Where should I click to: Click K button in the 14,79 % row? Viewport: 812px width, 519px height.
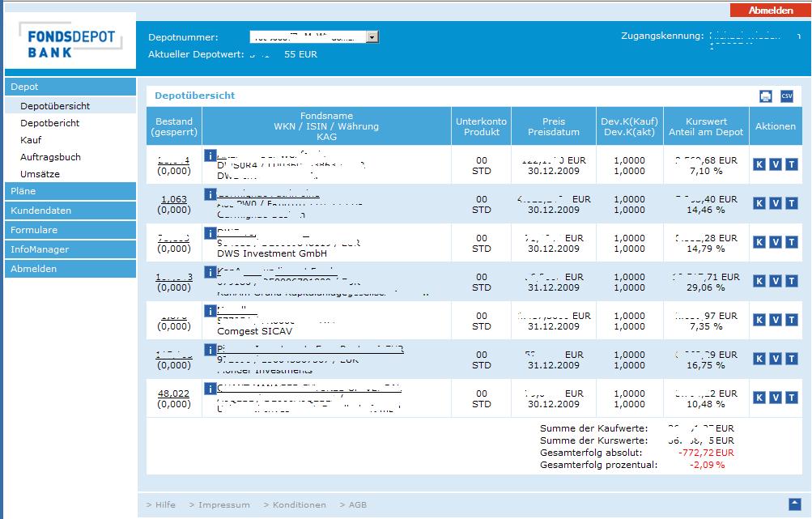pos(759,242)
